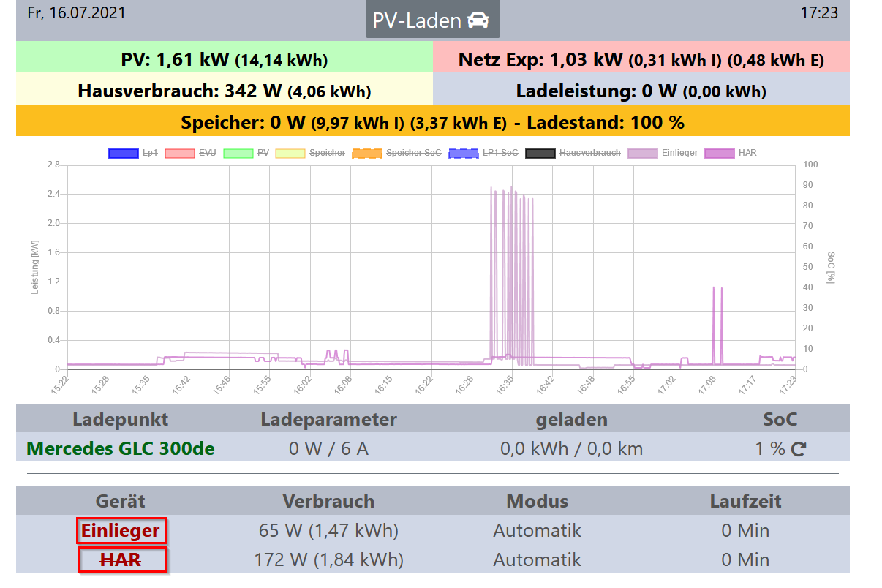Click Automatik mode for Einlieger device
Viewport: 882px width, 588px height.
click(537, 531)
